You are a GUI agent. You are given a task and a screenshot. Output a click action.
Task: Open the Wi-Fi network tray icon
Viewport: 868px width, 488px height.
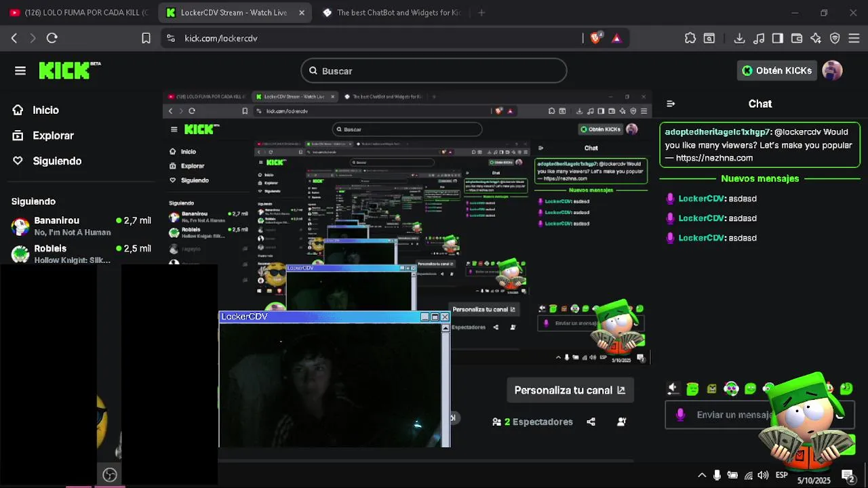pyautogui.click(x=749, y=475)
